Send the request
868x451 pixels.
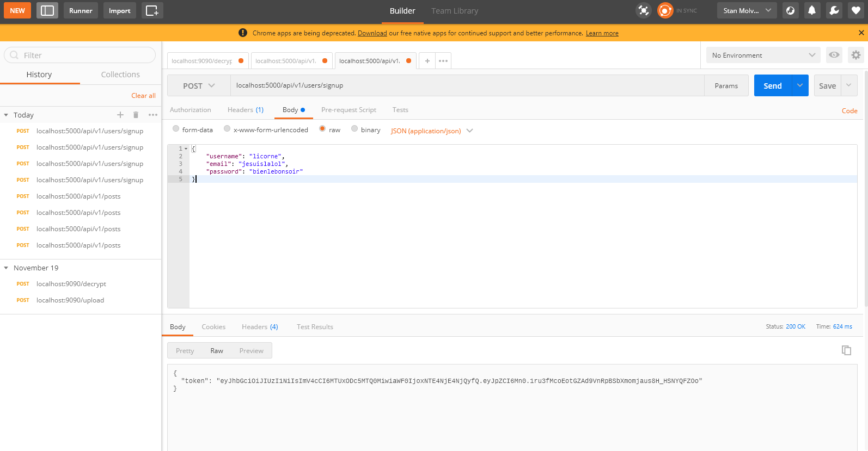(773, 85)
